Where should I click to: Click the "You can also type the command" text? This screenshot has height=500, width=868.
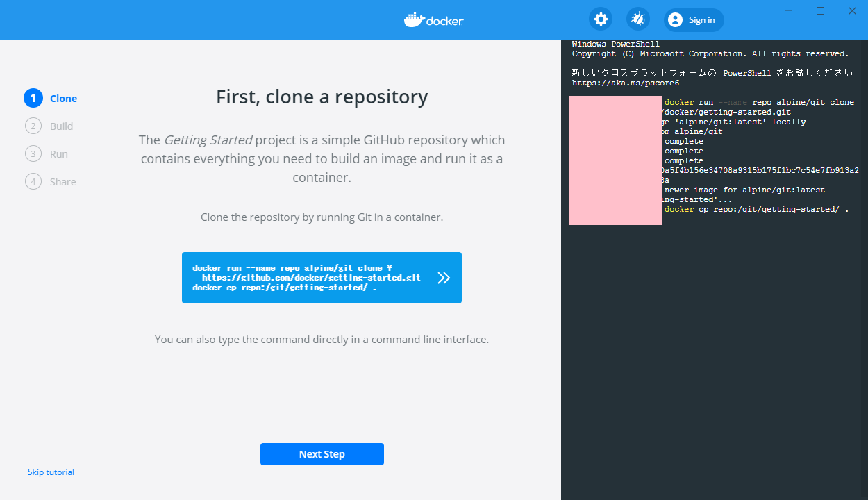(322, 340)
